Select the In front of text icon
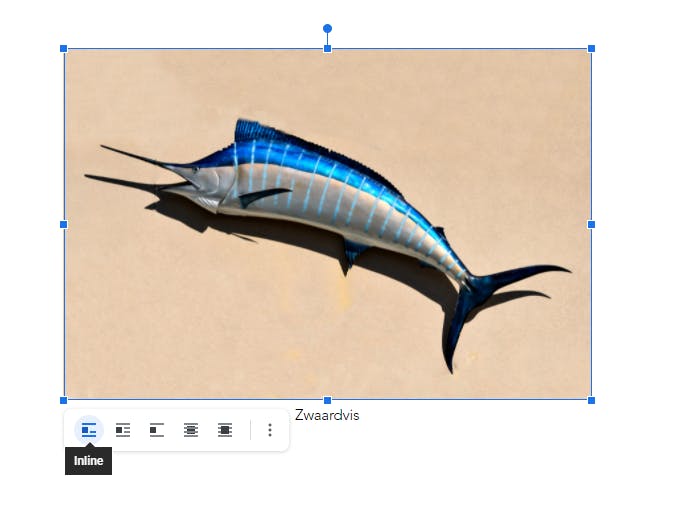678x513 pixels. [225, 430]
